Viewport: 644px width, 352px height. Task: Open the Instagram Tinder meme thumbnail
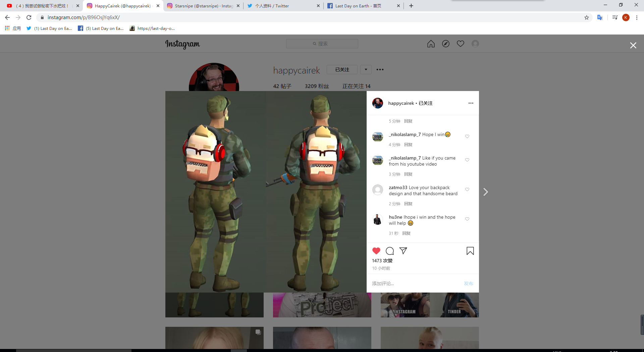pyautogui.click(x=430, y=305)
